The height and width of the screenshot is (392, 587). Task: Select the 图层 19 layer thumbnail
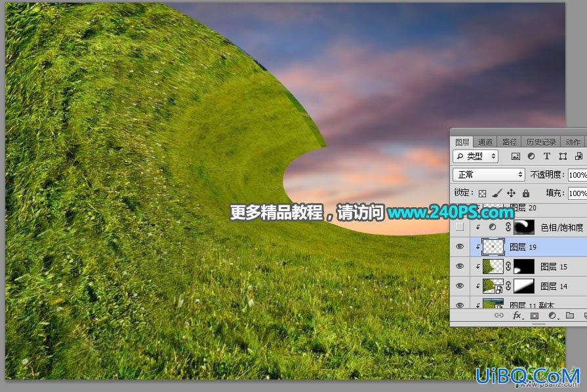tap(493, 247)
